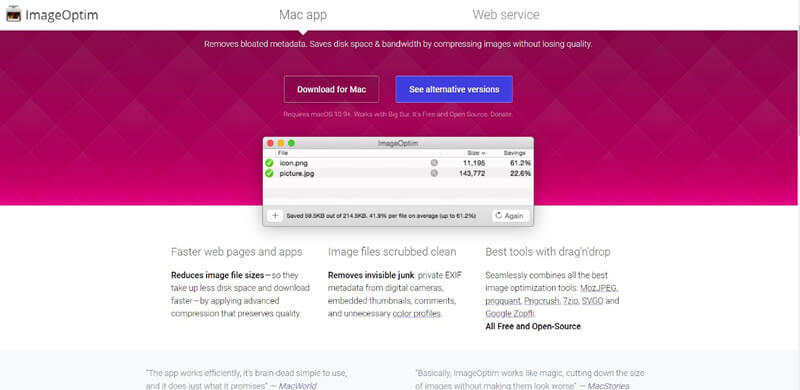The height and width of the screenshot is (390, 800).
Task: Click the 11,195 size value
Action: point(474,163)
